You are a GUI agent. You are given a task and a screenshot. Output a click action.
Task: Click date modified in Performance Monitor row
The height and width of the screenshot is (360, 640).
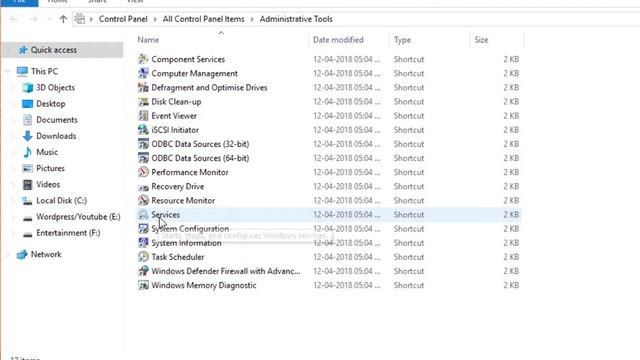click(347, 172)
